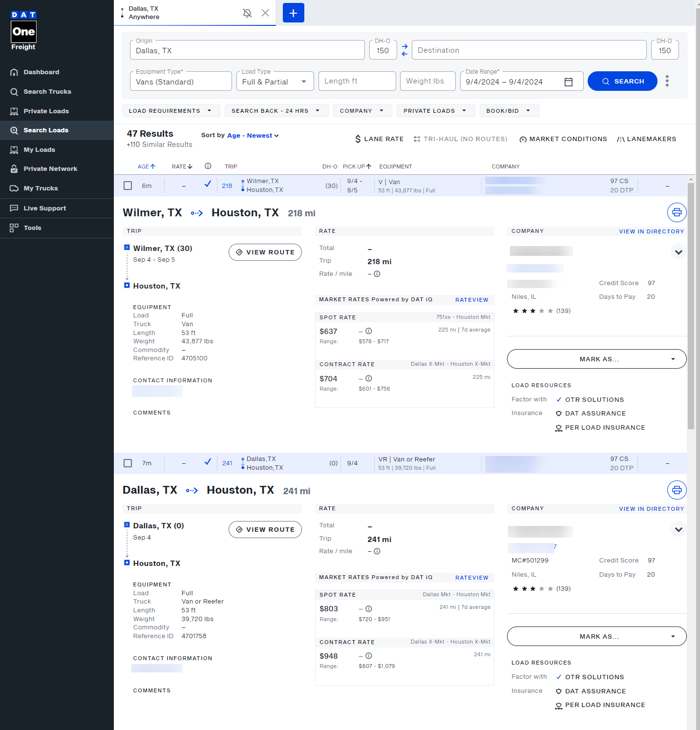Screen dimensions: 700x730
Task: Show rate per mile info for Dallas load
Action: [x=377, y=551]
